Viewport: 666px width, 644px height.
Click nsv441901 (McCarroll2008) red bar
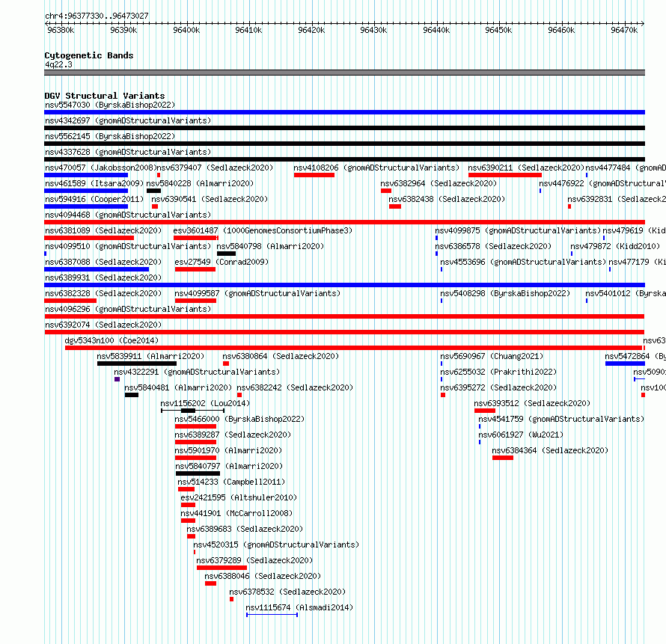click(x=188, y=521)
